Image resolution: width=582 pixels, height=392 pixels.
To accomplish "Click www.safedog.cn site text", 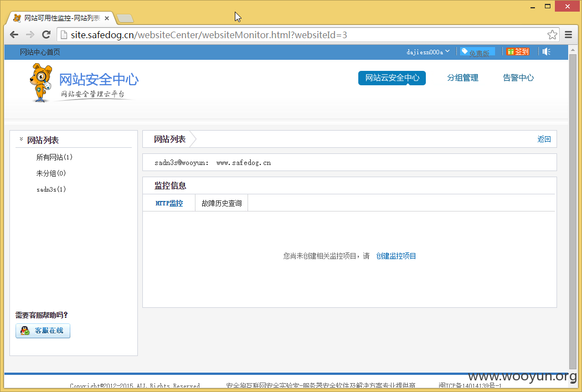I will 244,163.
